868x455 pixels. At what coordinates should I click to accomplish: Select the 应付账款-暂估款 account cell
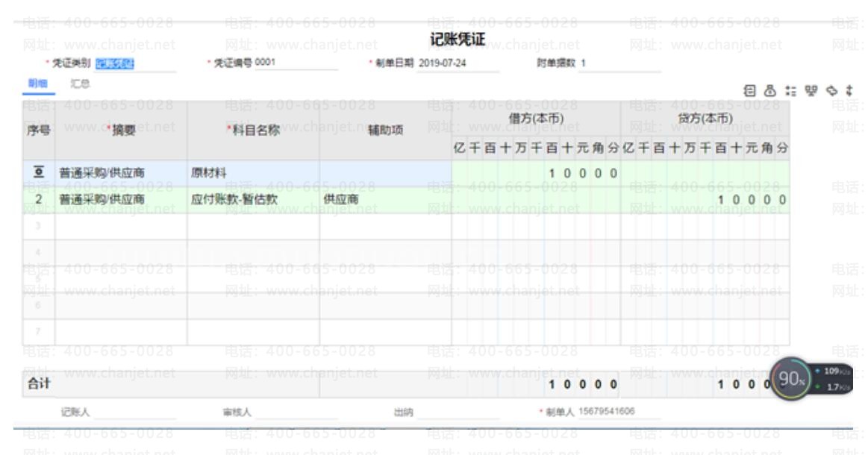253,200
